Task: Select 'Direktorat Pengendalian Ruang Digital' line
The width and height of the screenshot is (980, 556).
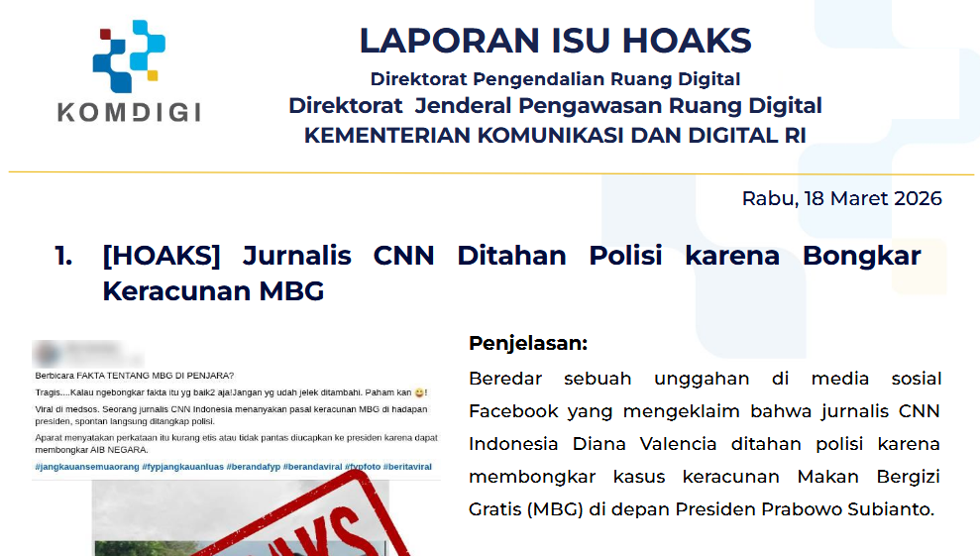Action: 555,79
